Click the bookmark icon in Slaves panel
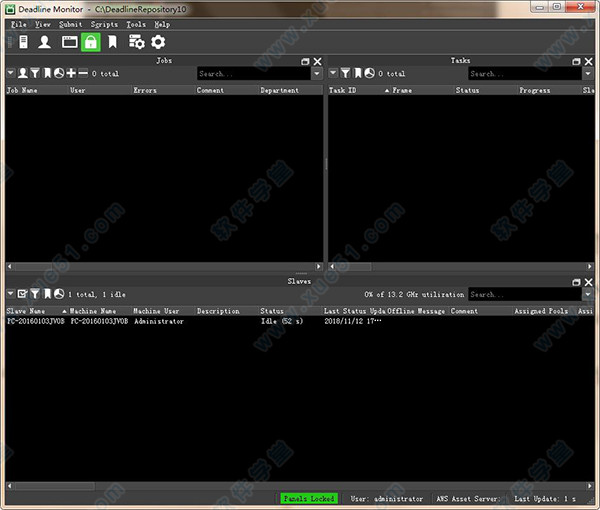This screenshot has height=510, width=600. [x=47, y=294]
